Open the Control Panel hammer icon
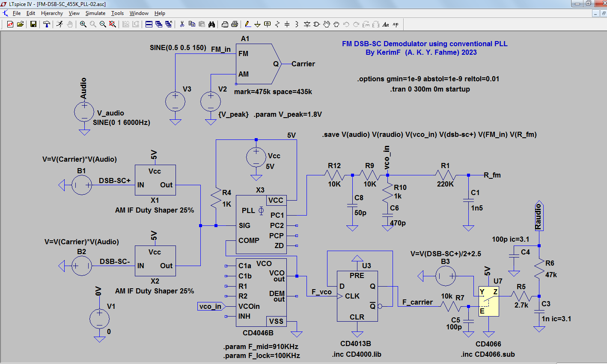 [x=47, y=24]
